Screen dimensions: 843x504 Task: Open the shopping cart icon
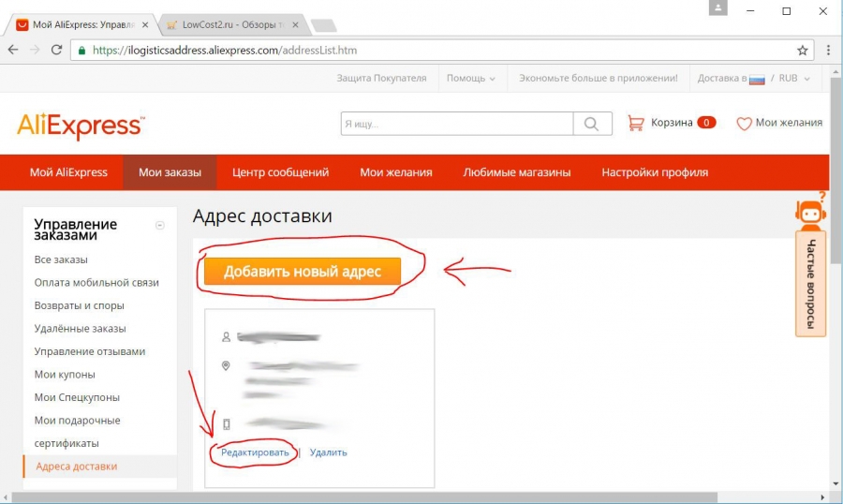(635, 123)
